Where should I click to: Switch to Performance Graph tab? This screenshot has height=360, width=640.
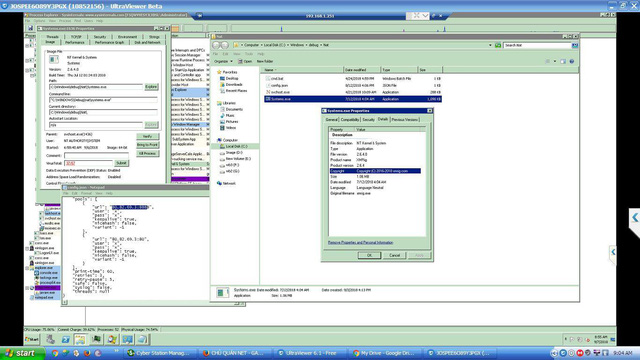pyautogui.click(x=109, y=42)
